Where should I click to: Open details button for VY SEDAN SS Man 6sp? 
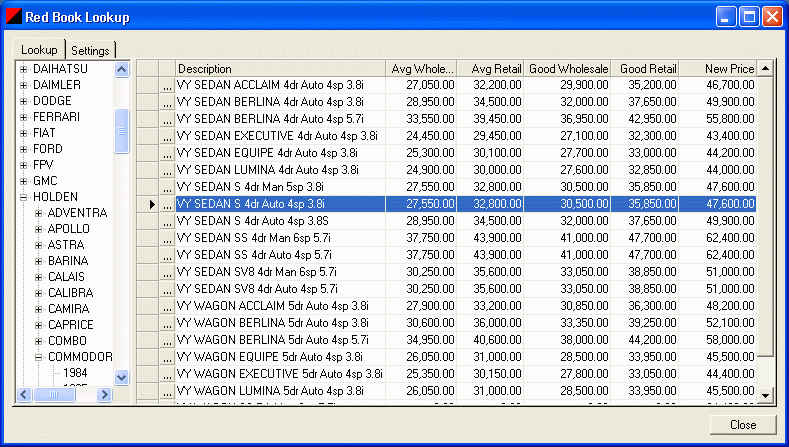pyautogui.click(x=167, y=238)
